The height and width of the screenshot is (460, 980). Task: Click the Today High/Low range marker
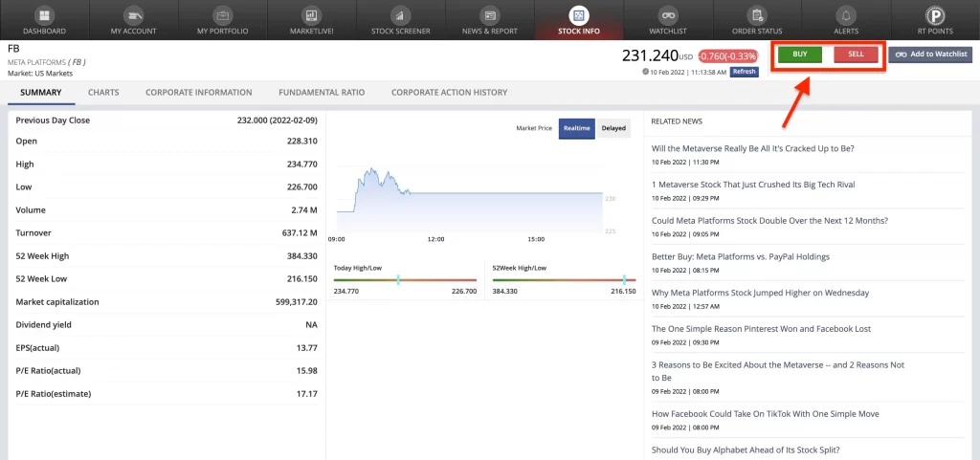[x=398, y=280]
